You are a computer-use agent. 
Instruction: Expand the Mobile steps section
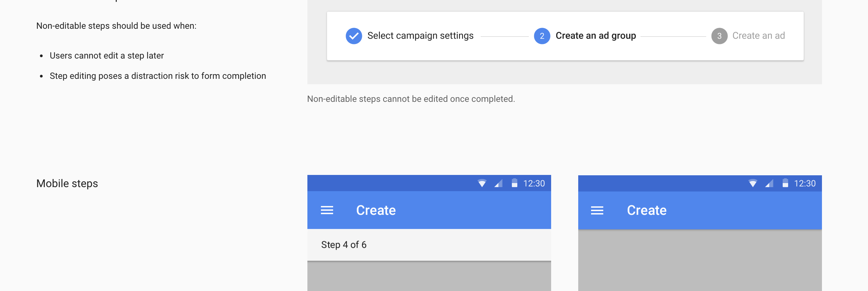67,183
